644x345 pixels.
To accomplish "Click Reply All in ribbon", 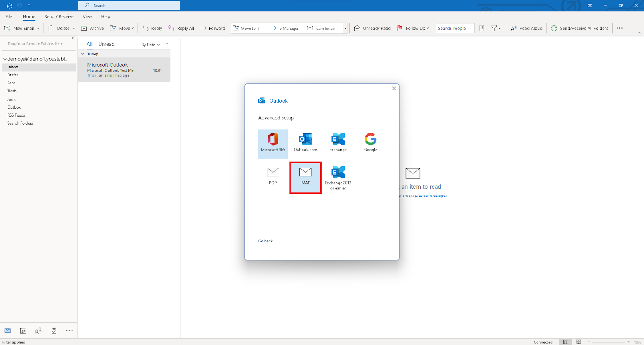I will [x=181, y=28].
